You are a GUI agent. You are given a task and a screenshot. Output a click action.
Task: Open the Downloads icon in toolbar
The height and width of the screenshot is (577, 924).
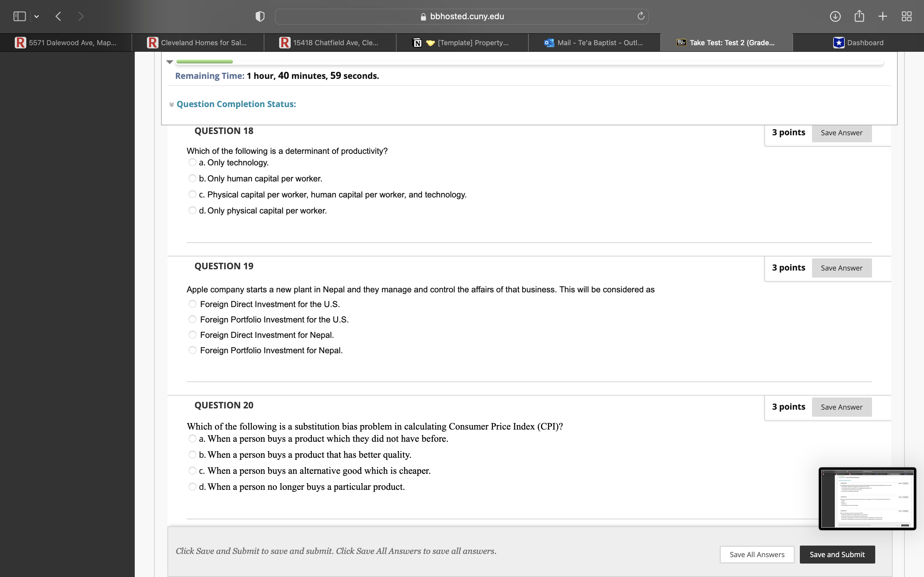[835, 16]
